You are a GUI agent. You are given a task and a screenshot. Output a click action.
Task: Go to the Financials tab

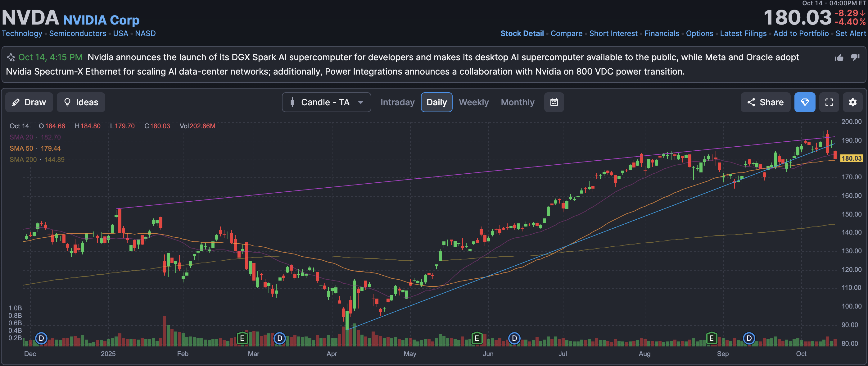point(662,33)
